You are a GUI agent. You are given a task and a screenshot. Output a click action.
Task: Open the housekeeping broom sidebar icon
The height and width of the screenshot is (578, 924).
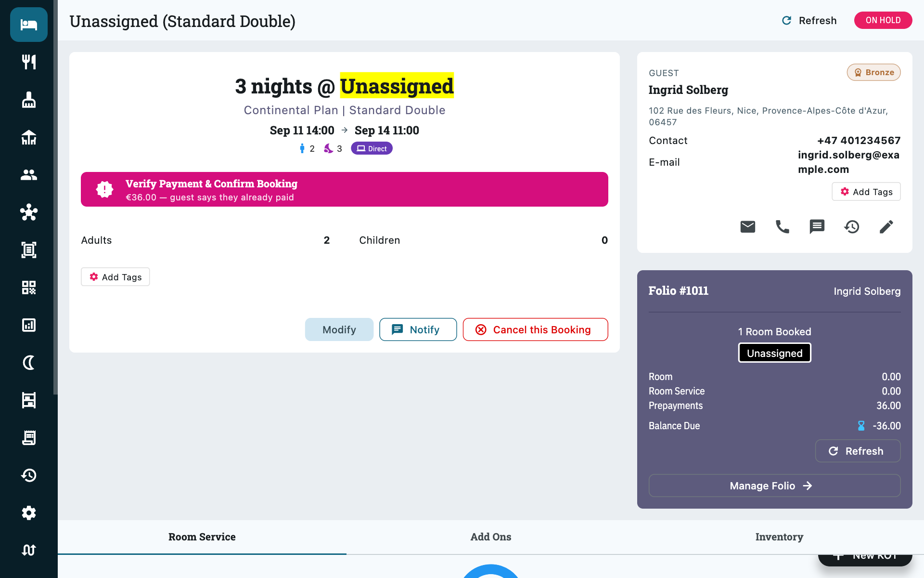29,100
